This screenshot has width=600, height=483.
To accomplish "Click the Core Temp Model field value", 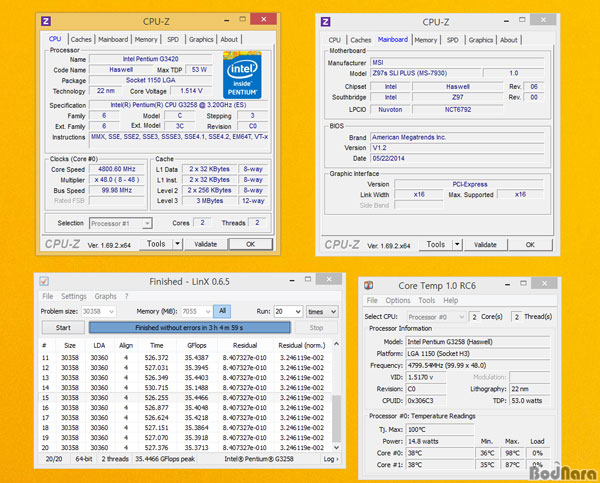I will [x=478, y=342].
